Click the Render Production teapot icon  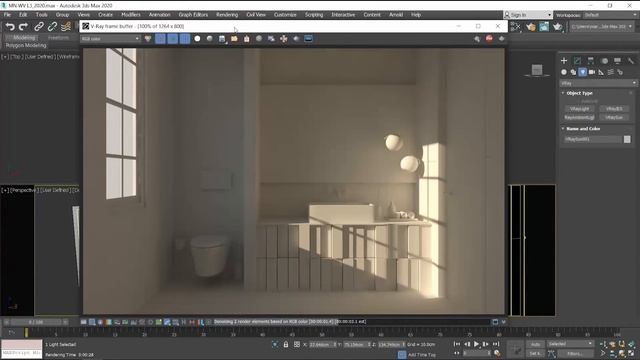click(x=558, y=27)
